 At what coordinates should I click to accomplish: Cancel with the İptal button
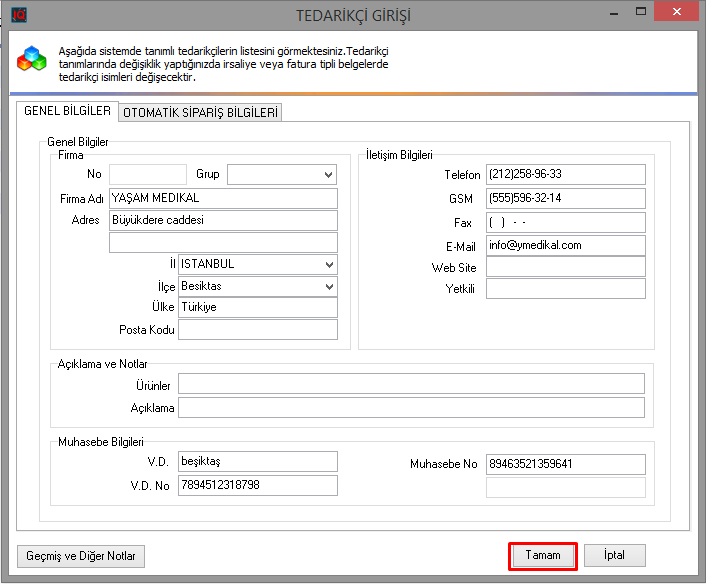click(x=614, y=555)
